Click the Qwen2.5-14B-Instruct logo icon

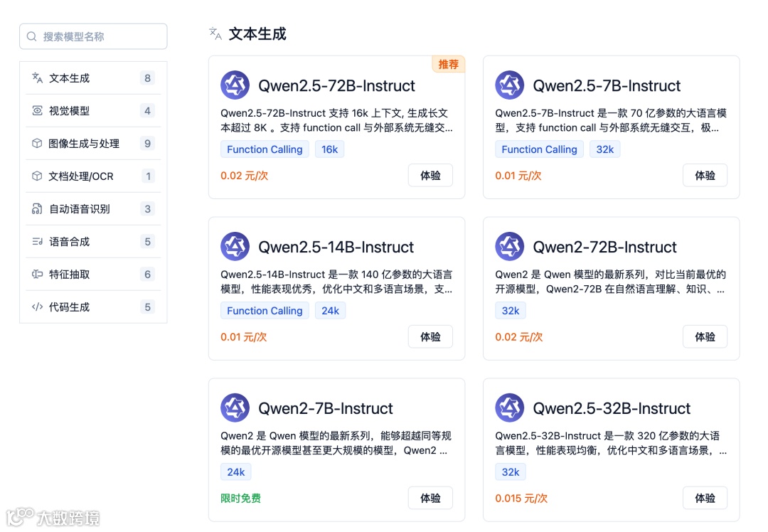pyautogui.click(x=235, y=246)
